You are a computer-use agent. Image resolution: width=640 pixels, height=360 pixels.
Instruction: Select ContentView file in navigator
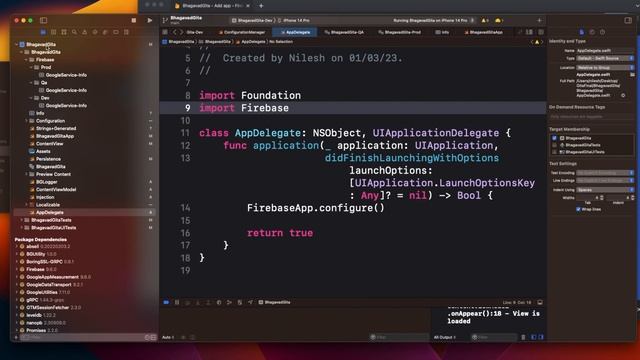(x=49, y=144)
